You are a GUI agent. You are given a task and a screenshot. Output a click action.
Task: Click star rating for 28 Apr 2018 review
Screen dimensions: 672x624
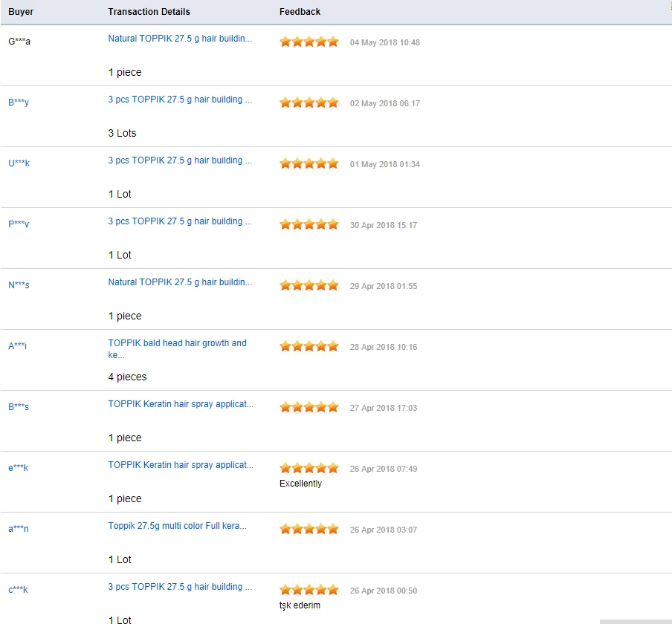pos(309,346)
